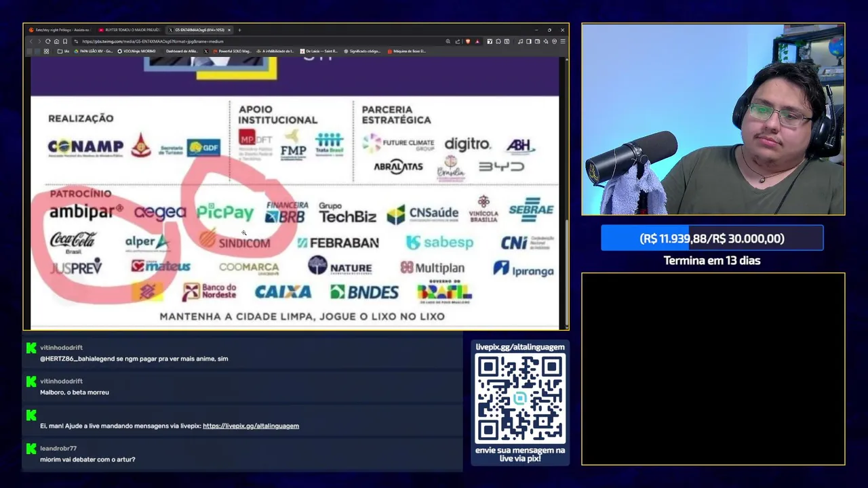The width and height of the screenshot is (868, 488).
Task: Click the sabesp logo
Action: (x=439, y=242)
